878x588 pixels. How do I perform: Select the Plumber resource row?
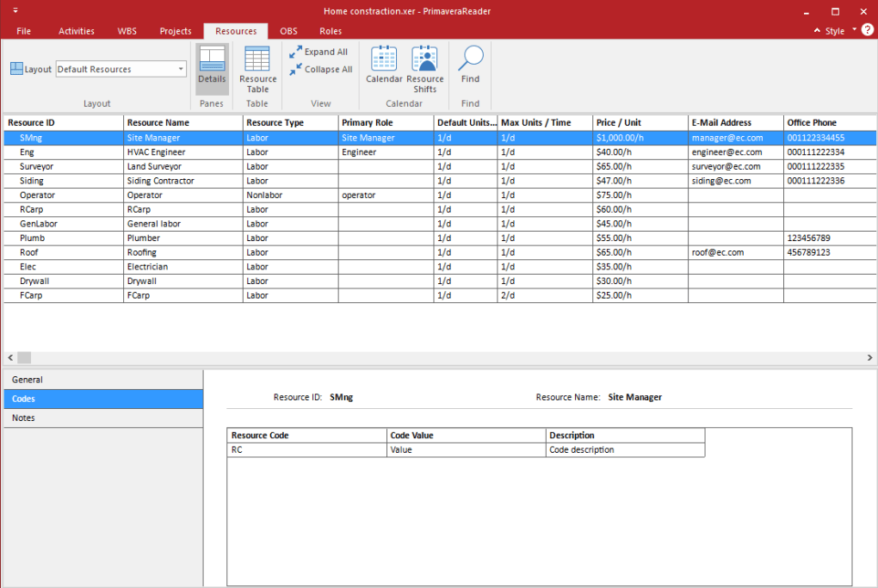(144, 238)
